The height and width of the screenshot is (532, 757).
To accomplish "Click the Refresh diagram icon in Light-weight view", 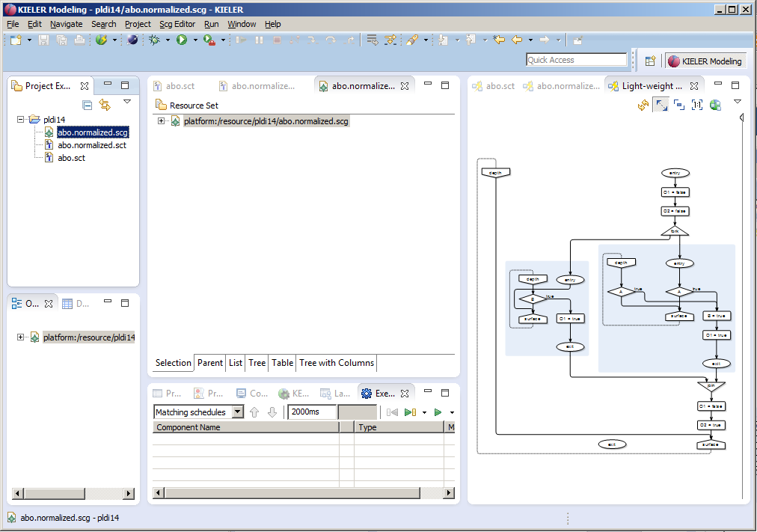I will (x=643, y=106).
